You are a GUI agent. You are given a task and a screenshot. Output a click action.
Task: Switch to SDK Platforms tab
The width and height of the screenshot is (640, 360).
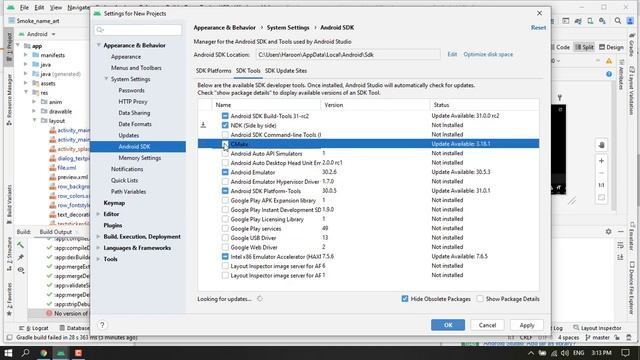pyautogui.click(x=213, y=71)
